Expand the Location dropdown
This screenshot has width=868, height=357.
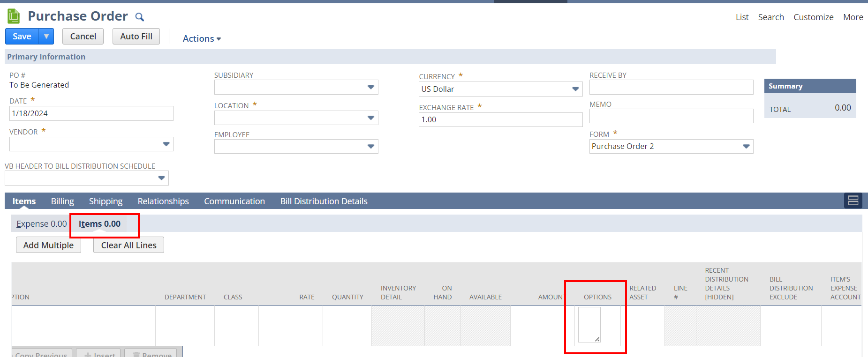370,118
